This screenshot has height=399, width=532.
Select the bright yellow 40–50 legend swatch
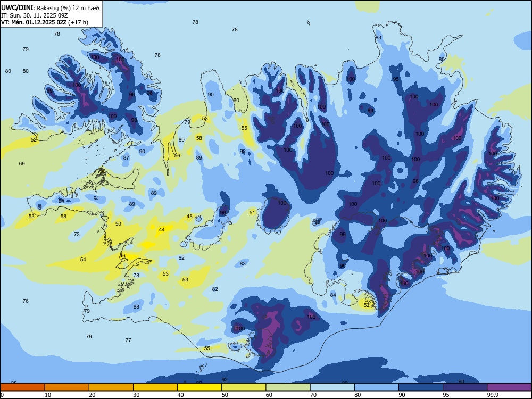click(199, 387)
